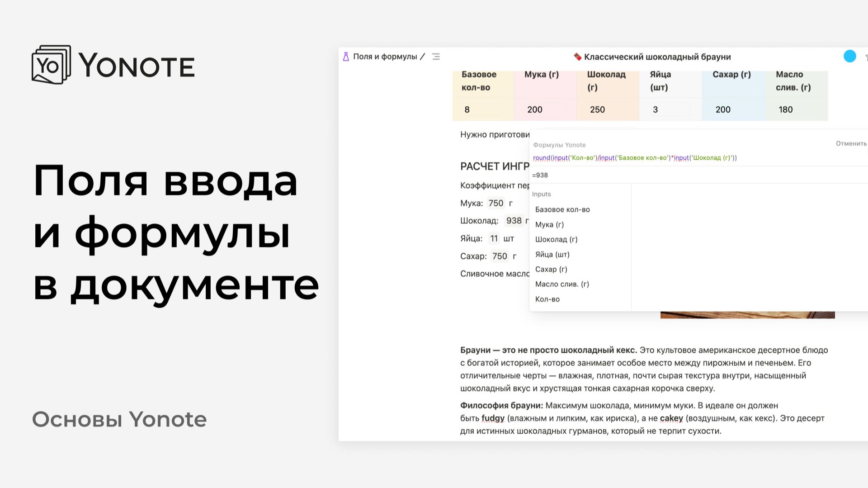Click the underlined word cakey
This screenshot has height=488, width=868.
point(671,418)
